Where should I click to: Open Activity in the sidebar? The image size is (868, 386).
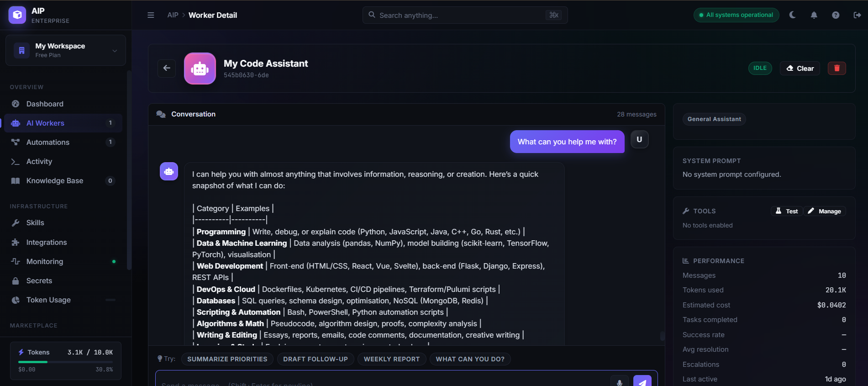point(63,161)
